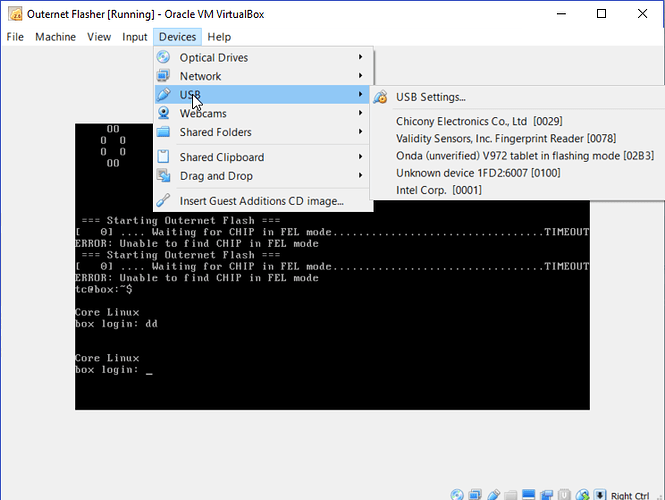Click the CPU features status bar indicator
The image size is (665, 500).
pos(564,494)
